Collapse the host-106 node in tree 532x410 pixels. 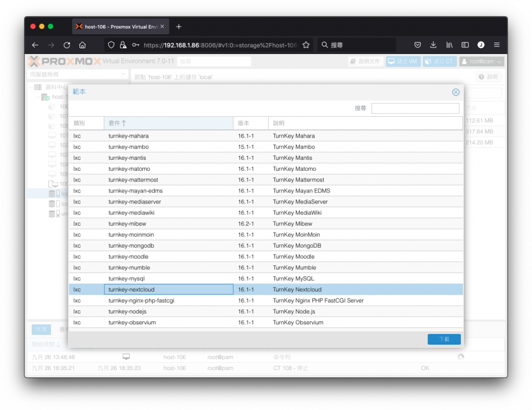38,97
